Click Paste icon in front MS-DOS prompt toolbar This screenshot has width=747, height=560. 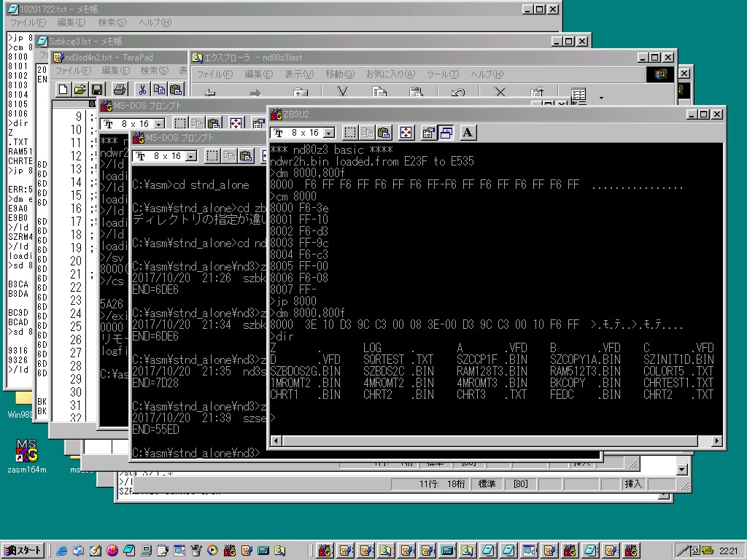tap(246, 156)
